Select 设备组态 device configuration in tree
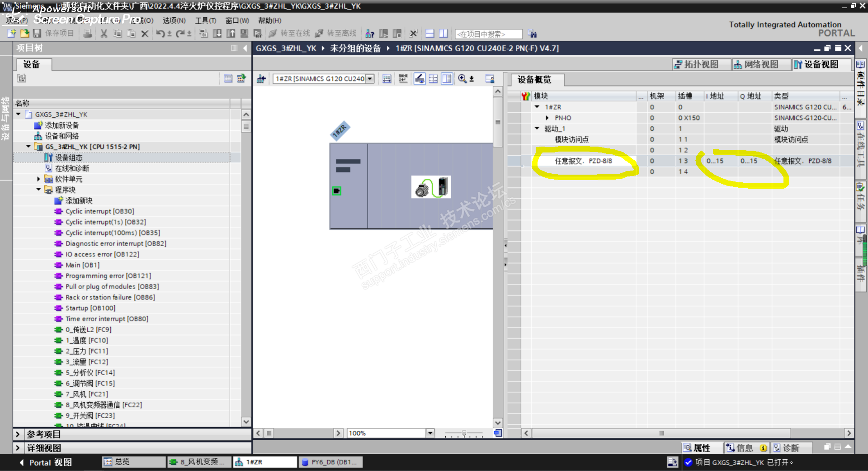 pyautogui.click(x=69, y=157)
